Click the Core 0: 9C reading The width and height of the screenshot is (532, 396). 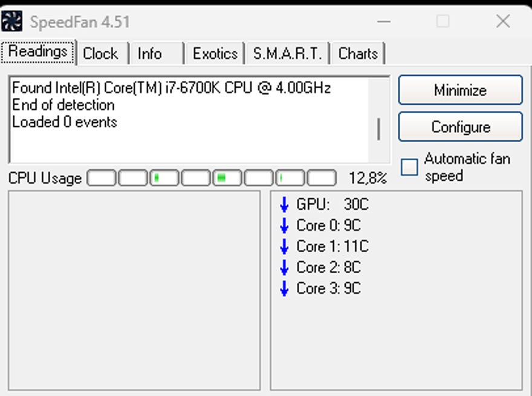click(x=328, y=226)
